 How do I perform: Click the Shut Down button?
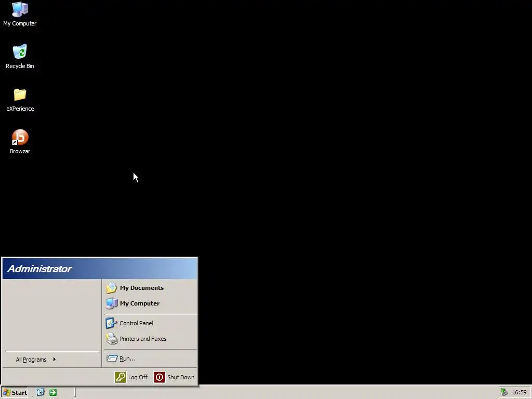(x=175, y=377)
